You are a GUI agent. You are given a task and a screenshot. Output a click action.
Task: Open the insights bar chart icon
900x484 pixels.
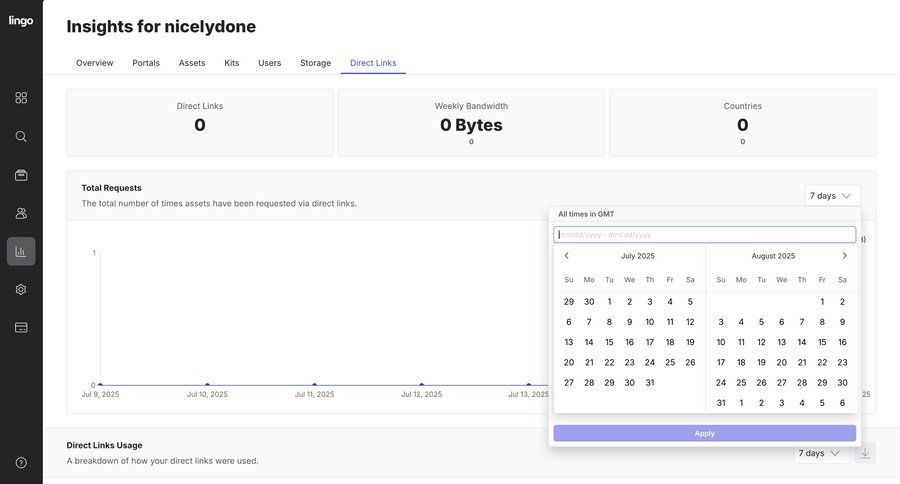(x=21, y=251)
